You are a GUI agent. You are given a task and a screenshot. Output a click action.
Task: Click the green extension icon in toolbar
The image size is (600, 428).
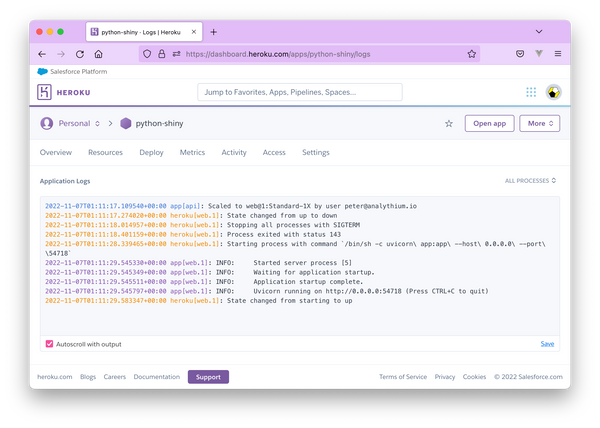(539, 54)
